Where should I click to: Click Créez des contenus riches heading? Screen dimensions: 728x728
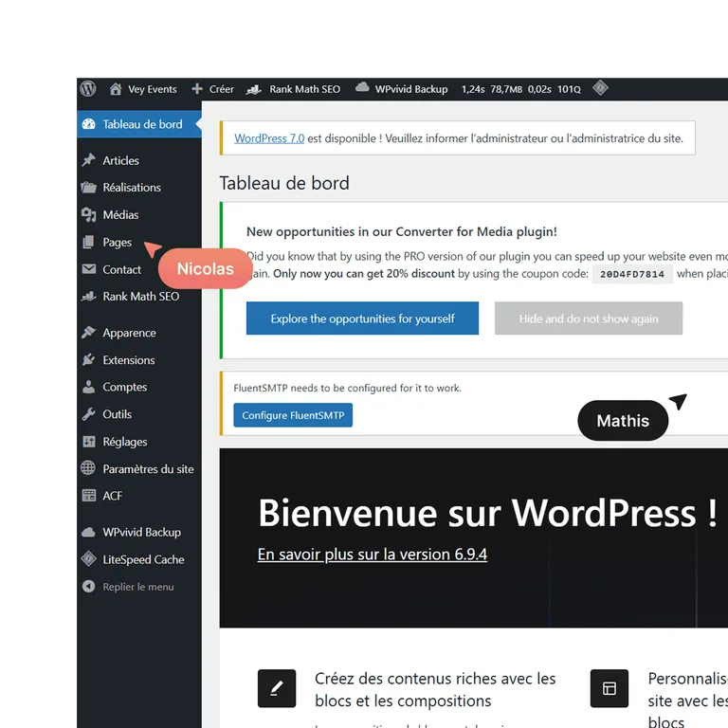click(x=435, y=689)
